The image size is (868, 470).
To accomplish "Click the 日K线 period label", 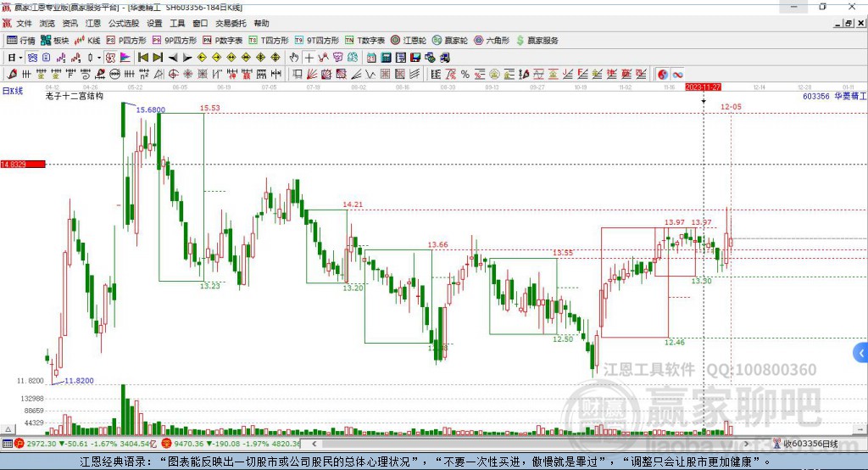I will point(13,91).
